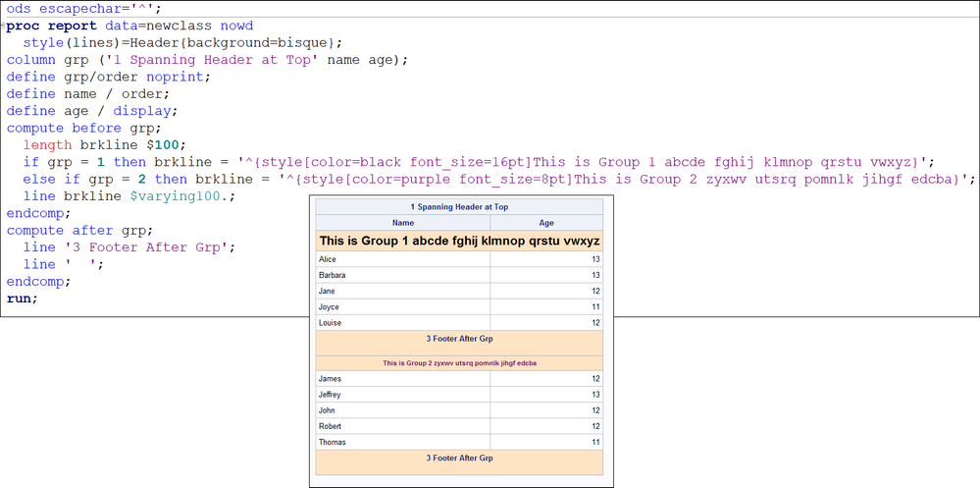Click the 'length brkline $100;' line
Screen dimensions: 980x488
104,145
